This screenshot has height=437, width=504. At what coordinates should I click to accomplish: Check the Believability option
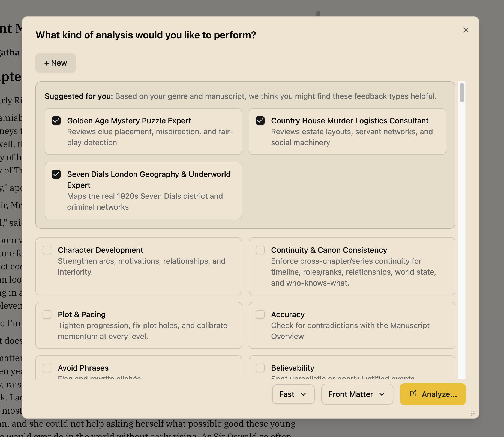(x=260, y=368)
